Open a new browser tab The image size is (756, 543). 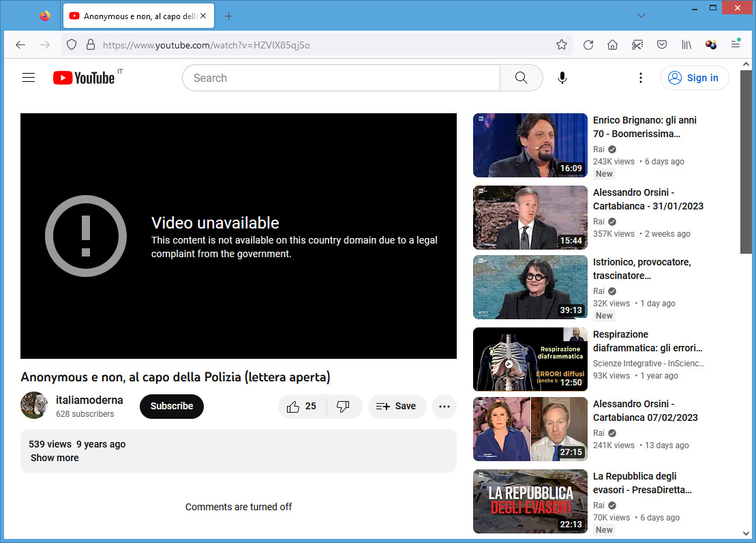coord(228,16)
